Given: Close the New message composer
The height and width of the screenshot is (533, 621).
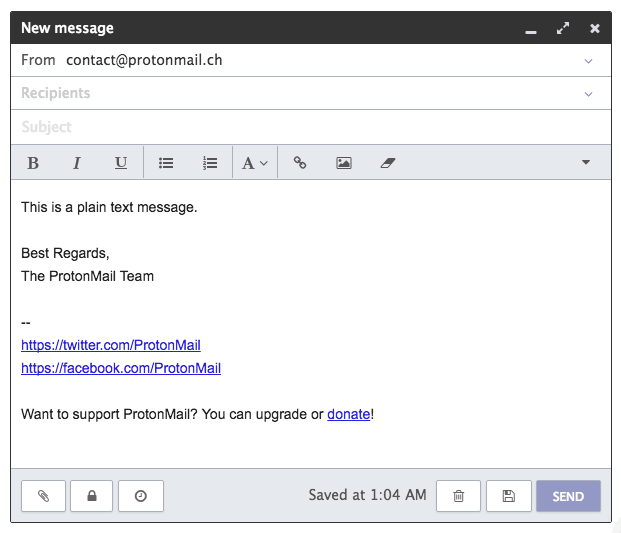Looking at the screenshot, I should tap(594, 28).
